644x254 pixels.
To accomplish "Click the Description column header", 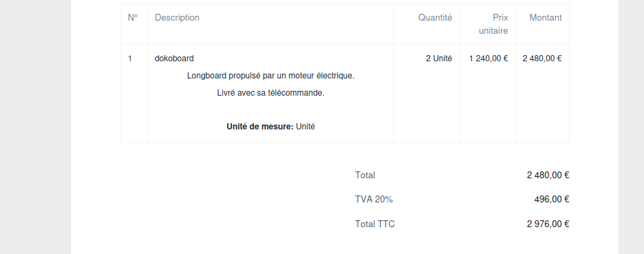I will (177, 18).
